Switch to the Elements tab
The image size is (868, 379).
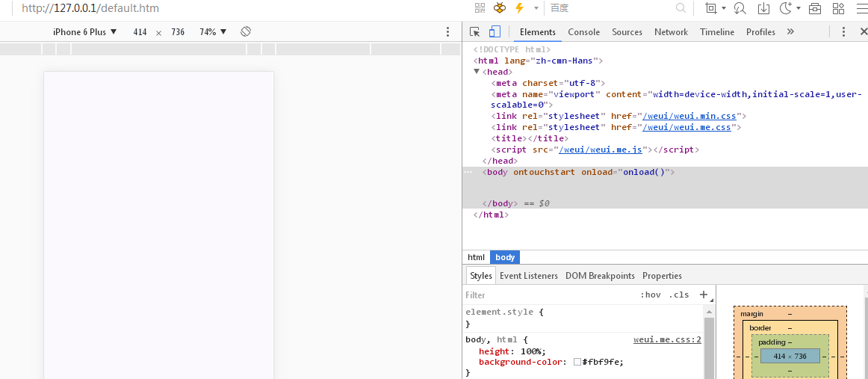coord(538,32)
